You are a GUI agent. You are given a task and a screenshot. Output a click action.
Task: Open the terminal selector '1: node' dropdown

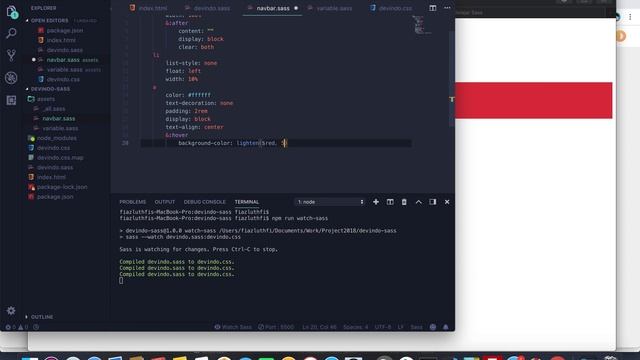click(x=330, y=202)
